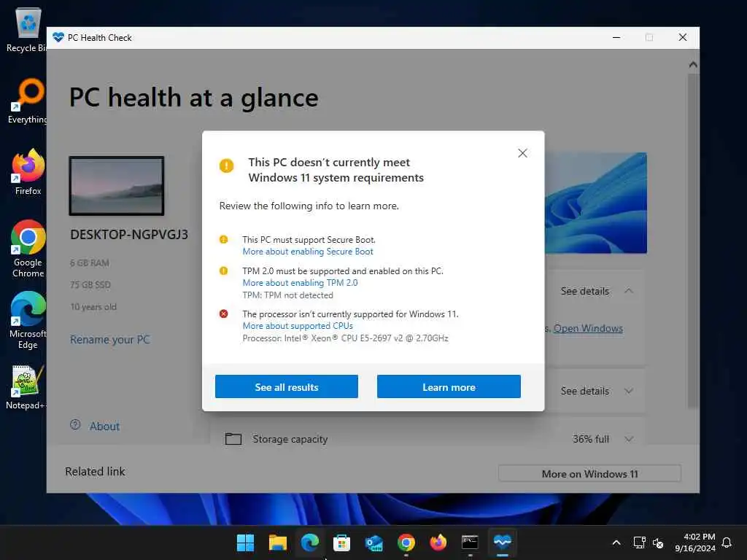The image size is (747, 560).
Task: Select the Firefox desktop shortcut
Action: [28, 172]
